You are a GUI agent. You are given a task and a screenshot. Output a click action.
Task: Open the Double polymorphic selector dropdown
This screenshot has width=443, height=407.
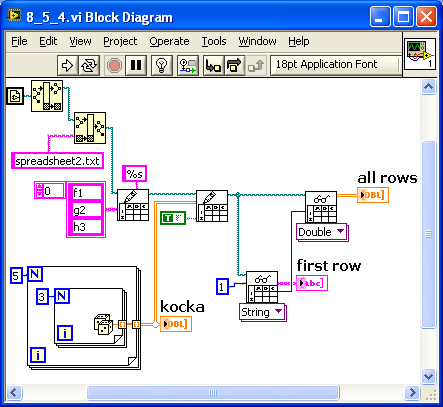[322, 232]
